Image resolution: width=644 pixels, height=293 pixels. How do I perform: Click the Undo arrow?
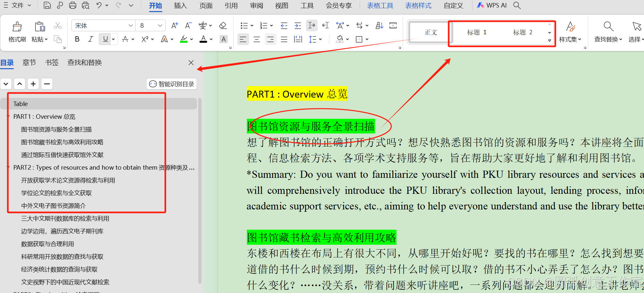pyautogui.click(x=99, y=5)
